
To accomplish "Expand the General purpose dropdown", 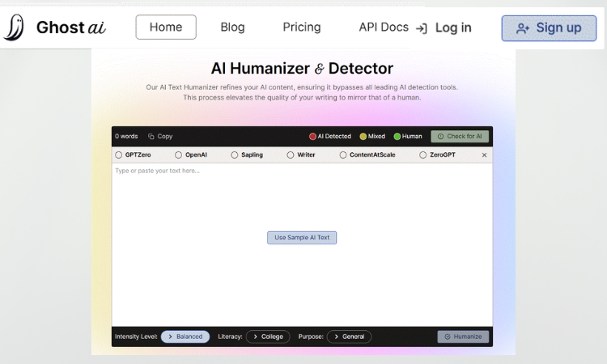I will pyautogui.click(x=349, y=336).
